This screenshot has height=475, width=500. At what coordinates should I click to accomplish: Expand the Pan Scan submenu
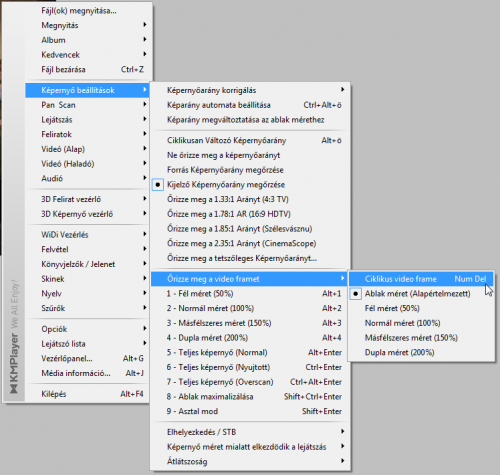87,105
